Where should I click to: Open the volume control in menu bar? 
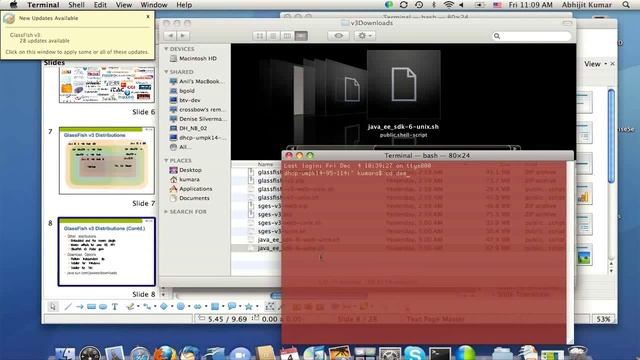tap(462, 5)
